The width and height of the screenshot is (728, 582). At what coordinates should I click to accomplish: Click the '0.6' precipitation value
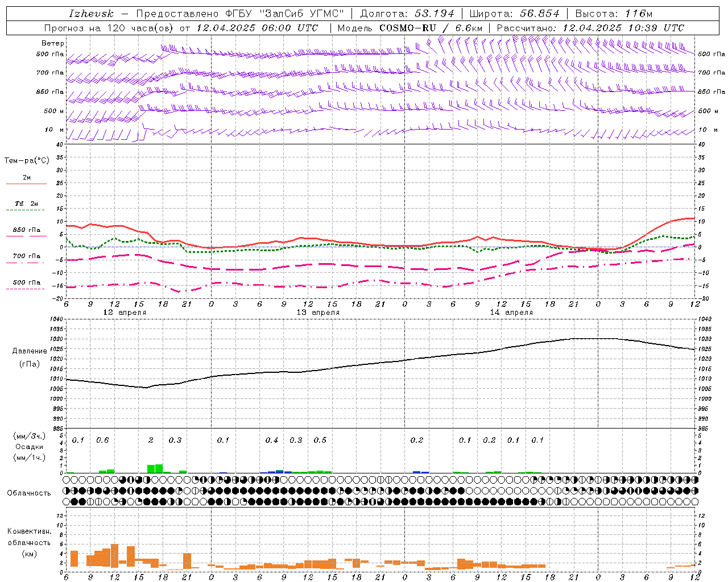pyautogui.click(x=102, y=440)
